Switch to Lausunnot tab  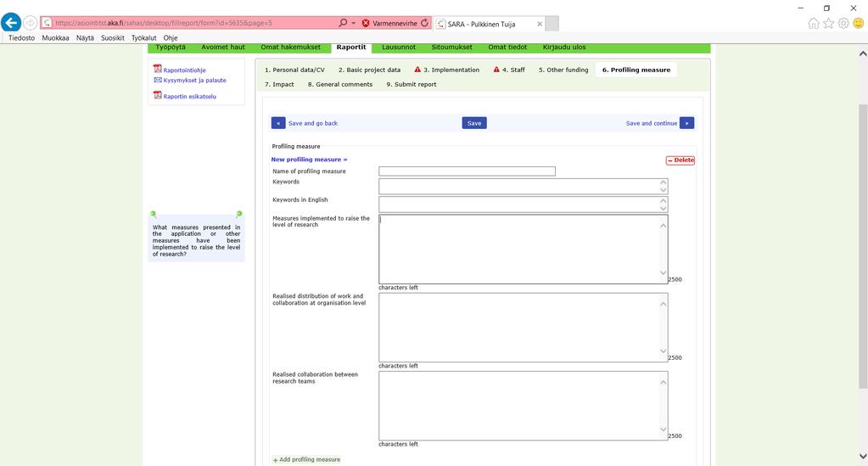[x=399, y=48]
